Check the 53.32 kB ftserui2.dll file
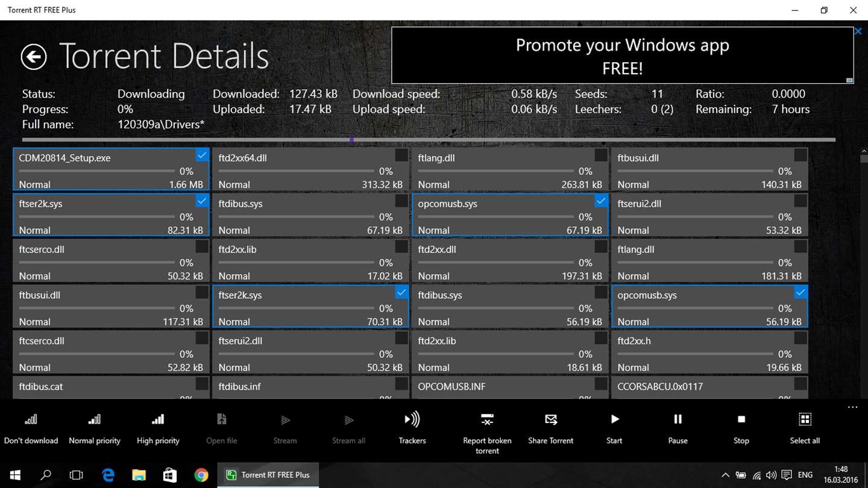Screen dimensions: 868x488 [x=800, y=201]
